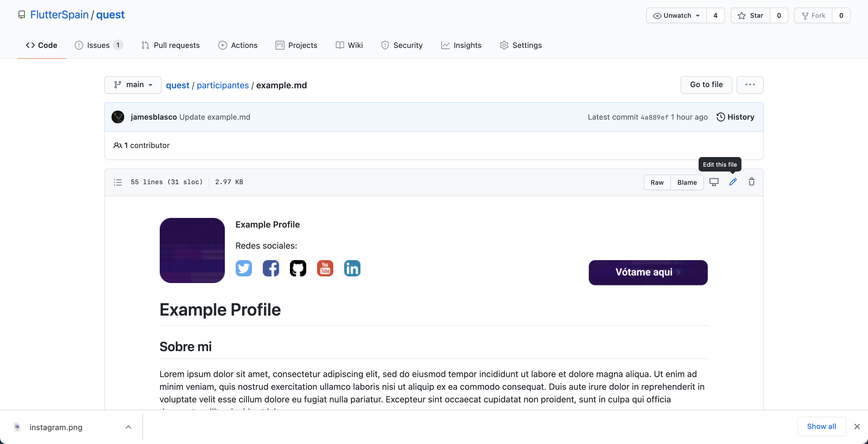Click the instagram.png file icon in downloads bar
This screenshot has height=444, width=868.
(17, 427)
